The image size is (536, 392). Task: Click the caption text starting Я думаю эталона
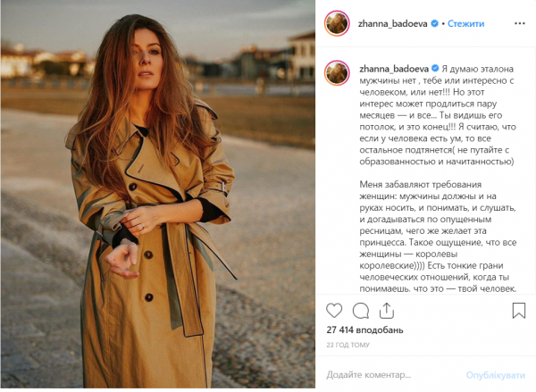pos(438,115)
